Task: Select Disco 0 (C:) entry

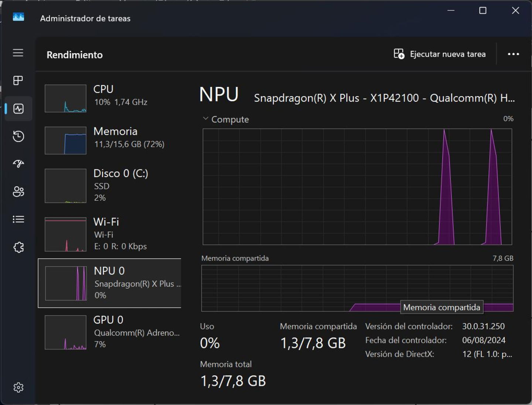Action: point(110,186)
